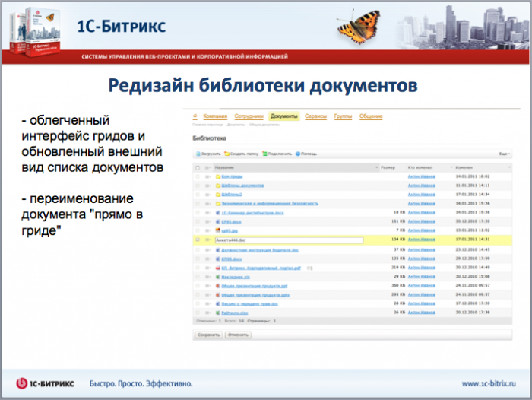
Task: Click Word icon of Должностная инструкция Водителя.doc
Action: click(218, 250)
